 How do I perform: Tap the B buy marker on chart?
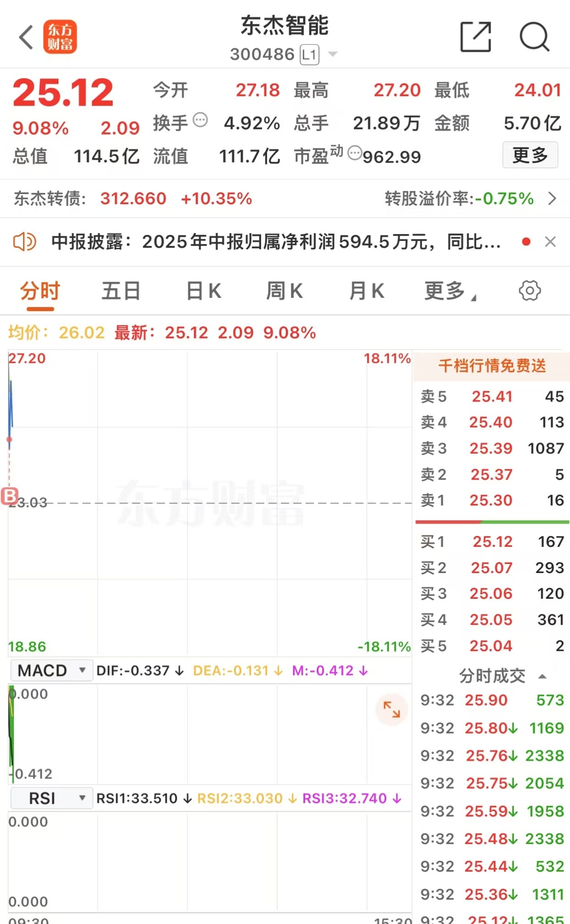click(9, 496)
